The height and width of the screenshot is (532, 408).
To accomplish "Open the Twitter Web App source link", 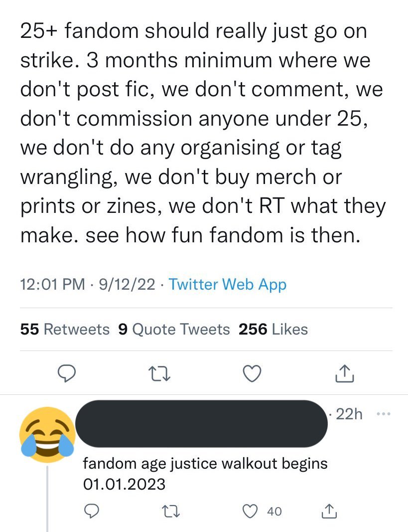I will (x=227, y=285).
